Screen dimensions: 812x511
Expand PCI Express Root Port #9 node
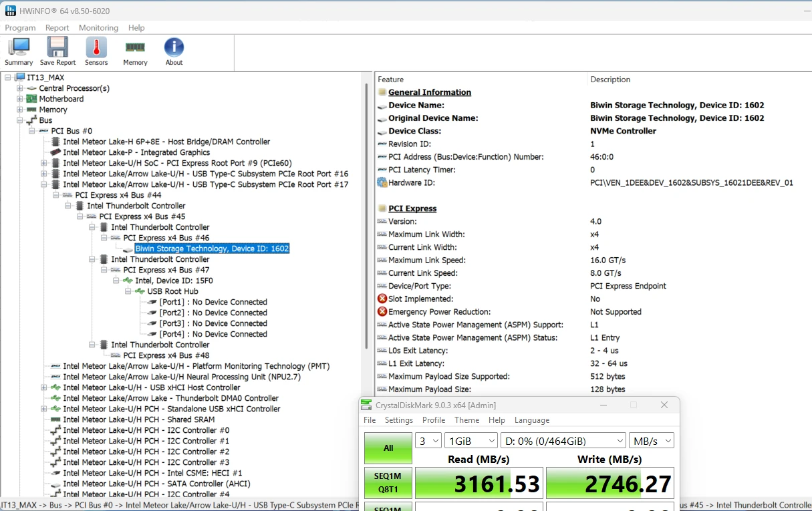(x=44, y=163)
